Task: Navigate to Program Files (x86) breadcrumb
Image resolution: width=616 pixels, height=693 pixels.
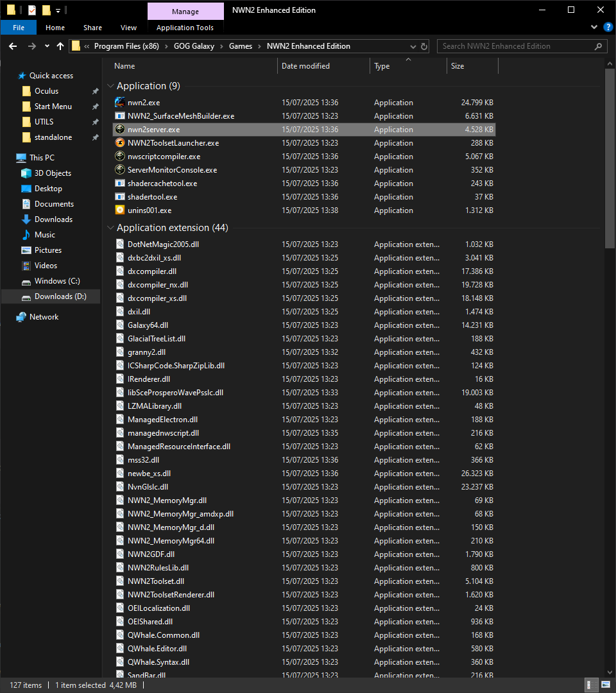Action: tap(126, 46)
